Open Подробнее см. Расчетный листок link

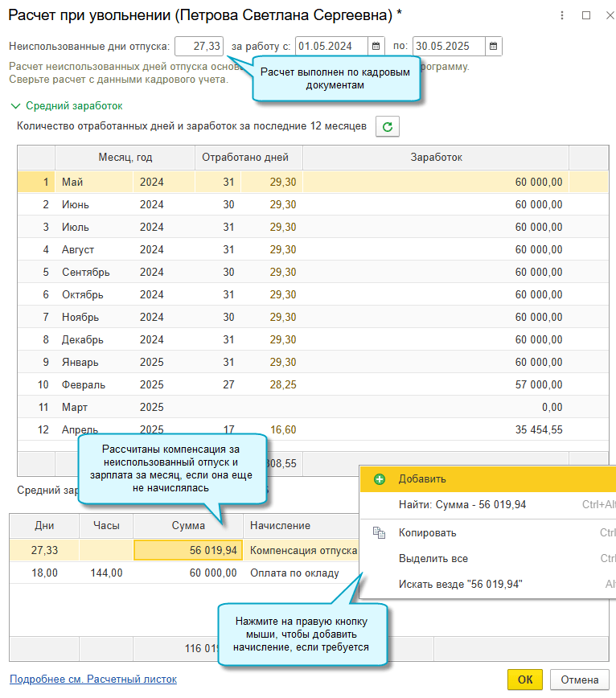click(92, 680)
